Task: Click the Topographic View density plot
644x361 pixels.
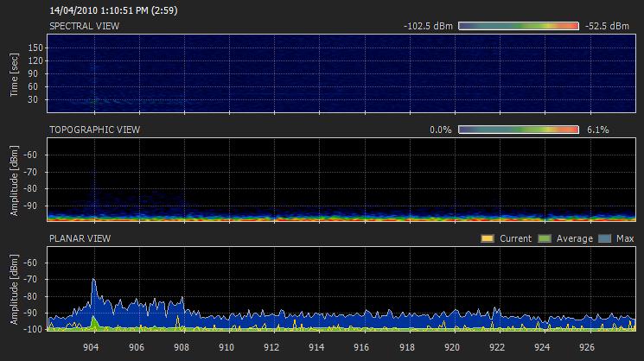Action: click(341, 180)
